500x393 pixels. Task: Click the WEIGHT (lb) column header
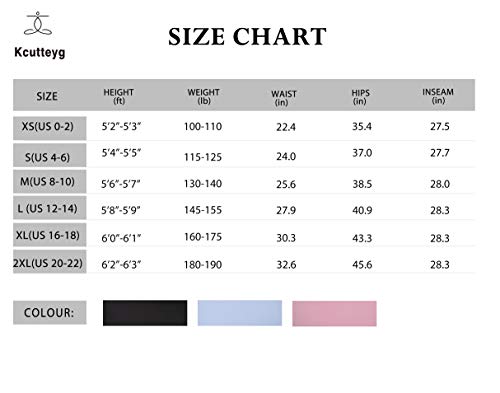pyautogui.click(x=203, y=96)
